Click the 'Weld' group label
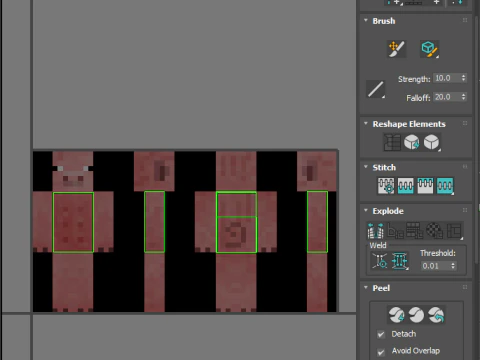This screenshot has width=480, height=360. click(378, 245)
